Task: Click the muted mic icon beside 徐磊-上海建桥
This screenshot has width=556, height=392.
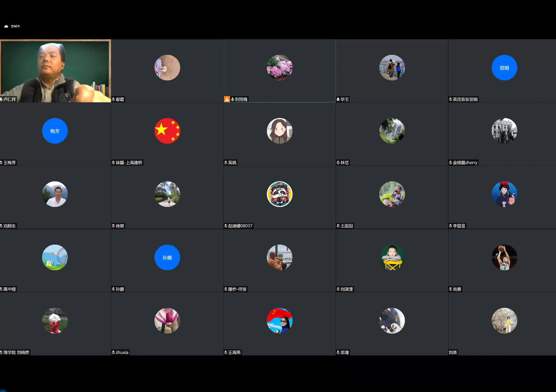Action: click(x=114, y=163)
